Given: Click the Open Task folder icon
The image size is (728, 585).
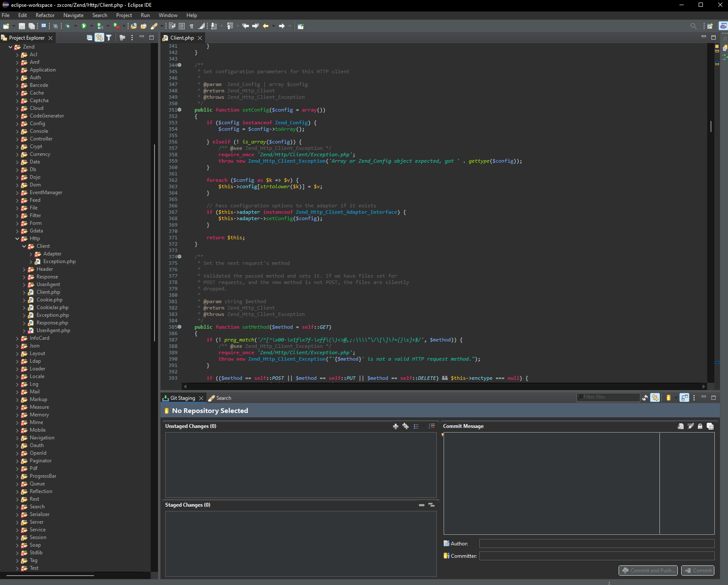Looking at the screenshot, I should (143, 26).
